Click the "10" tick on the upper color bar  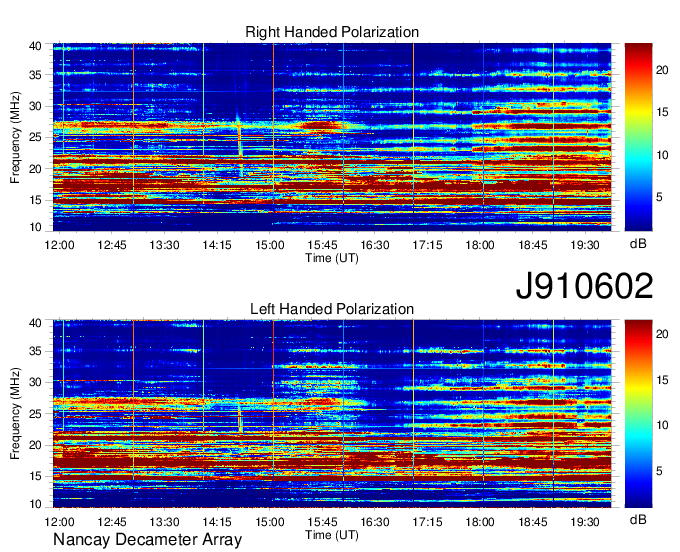tap(662, 155)
